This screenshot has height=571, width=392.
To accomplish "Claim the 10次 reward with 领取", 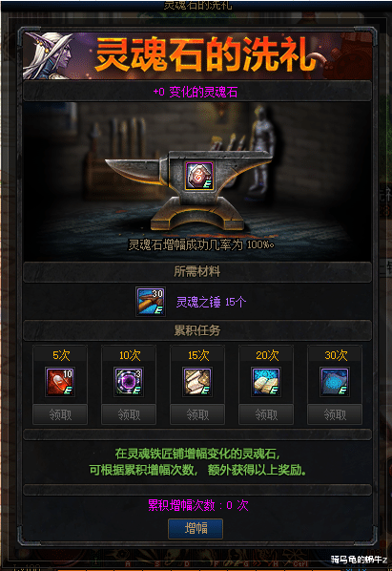I will 129,414.
